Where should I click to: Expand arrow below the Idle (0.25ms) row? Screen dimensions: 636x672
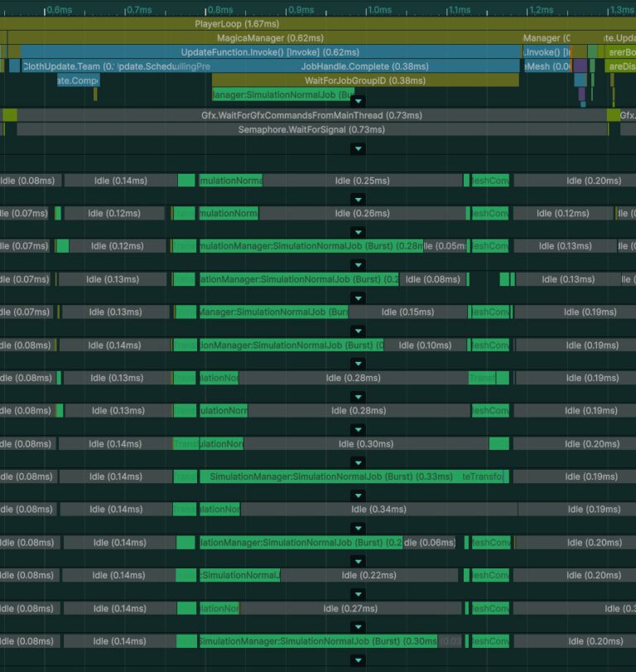[x=358, y=200]
